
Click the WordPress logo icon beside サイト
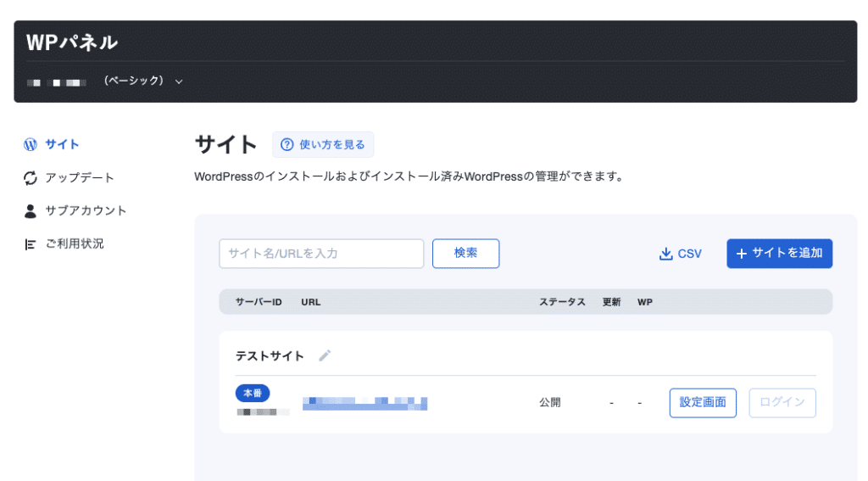pyautogui.click(x=31, y=144)
